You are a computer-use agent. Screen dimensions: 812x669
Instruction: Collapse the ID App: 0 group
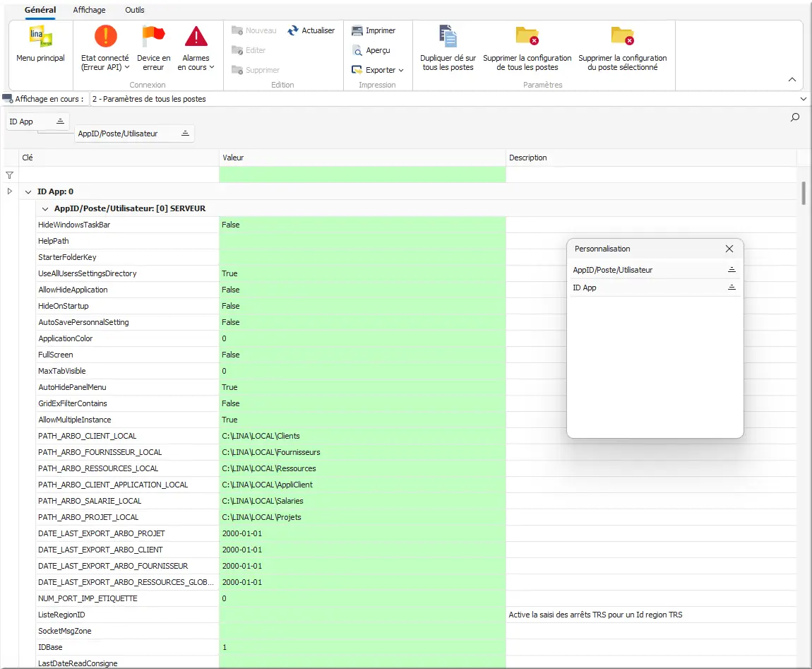pos(28,191)
